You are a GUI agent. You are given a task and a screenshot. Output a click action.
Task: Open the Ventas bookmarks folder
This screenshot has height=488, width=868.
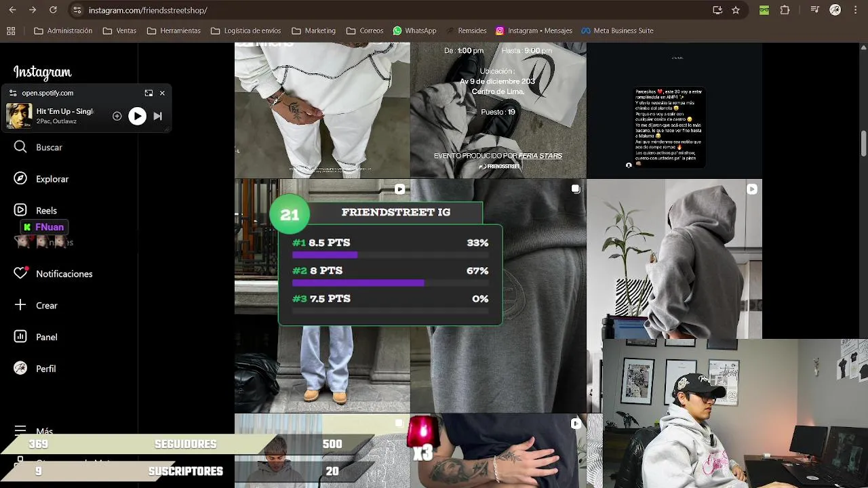119,30
